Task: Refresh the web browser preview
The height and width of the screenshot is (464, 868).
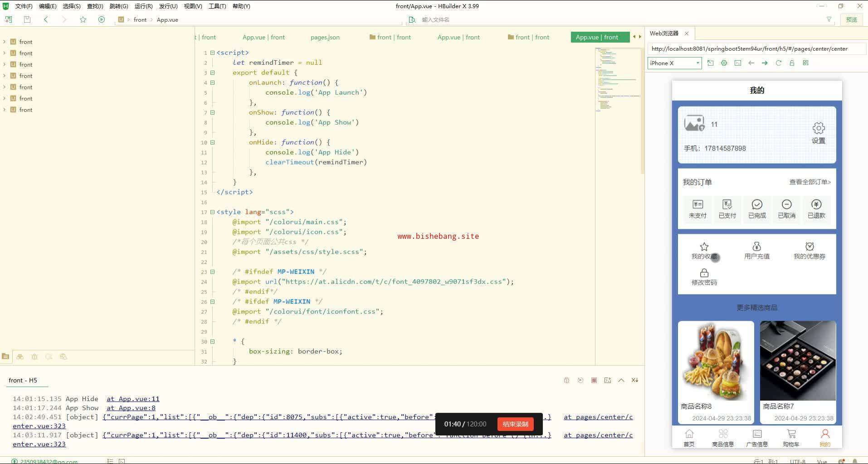Action: 778,63
